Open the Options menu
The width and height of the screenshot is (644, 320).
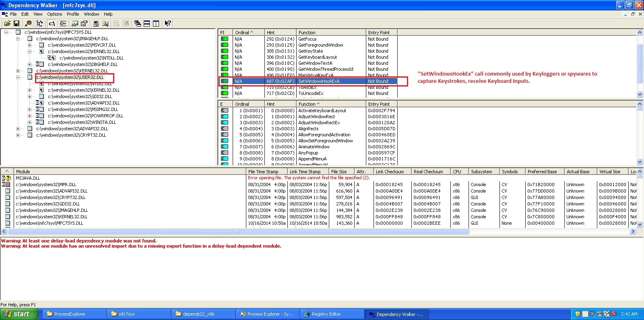[55, 14]
